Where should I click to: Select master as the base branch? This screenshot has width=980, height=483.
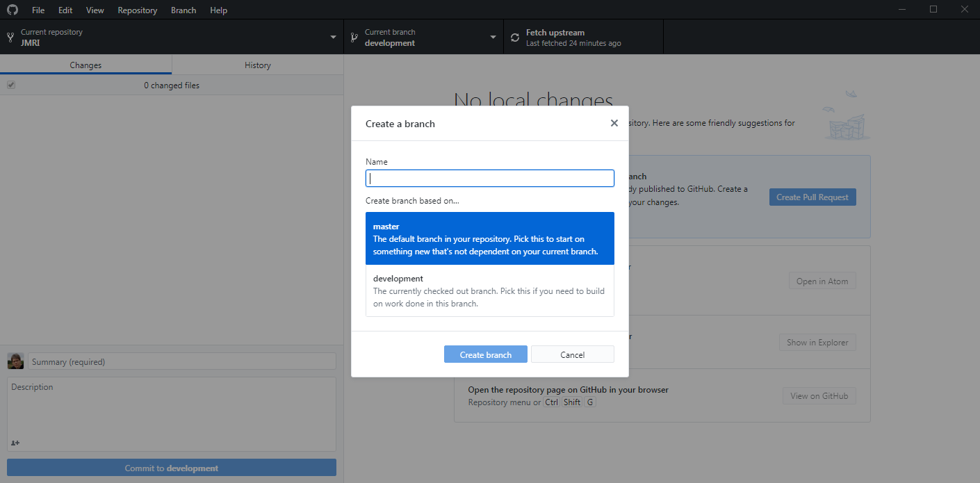[x=489, y=238]
